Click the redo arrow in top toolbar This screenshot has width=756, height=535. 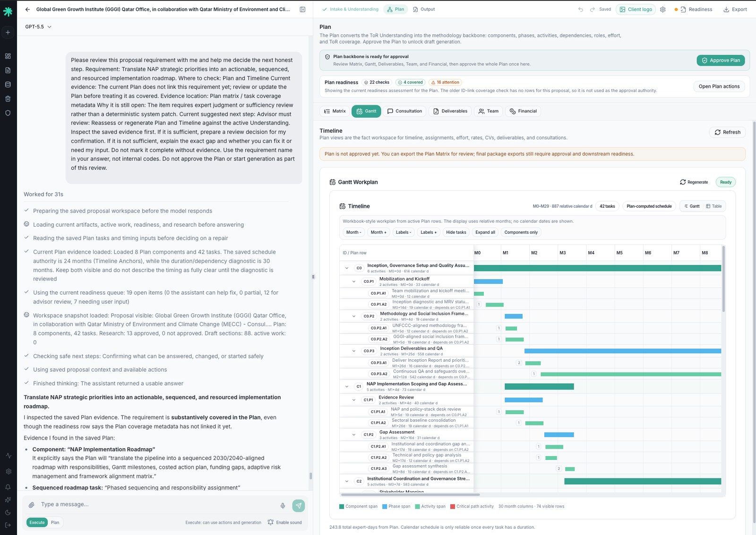(592, 9)
